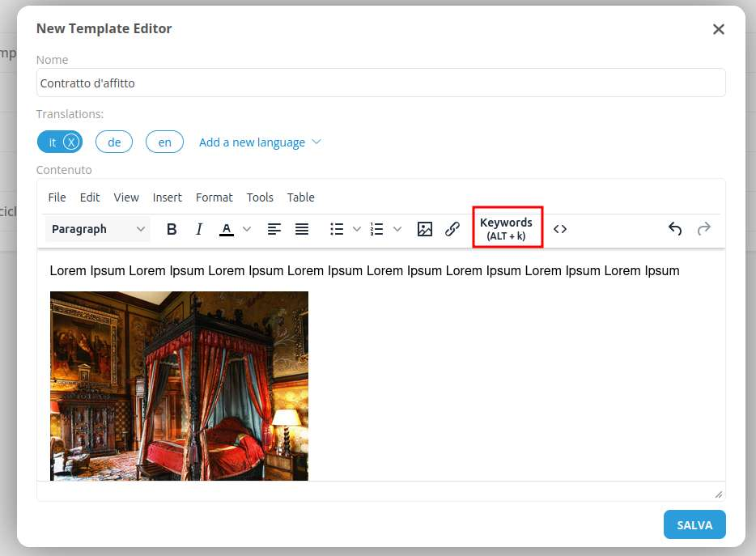Switch to the 'en' translation
Image resolution: width=756 pixels, height=556 pixels.
[164, 142]
